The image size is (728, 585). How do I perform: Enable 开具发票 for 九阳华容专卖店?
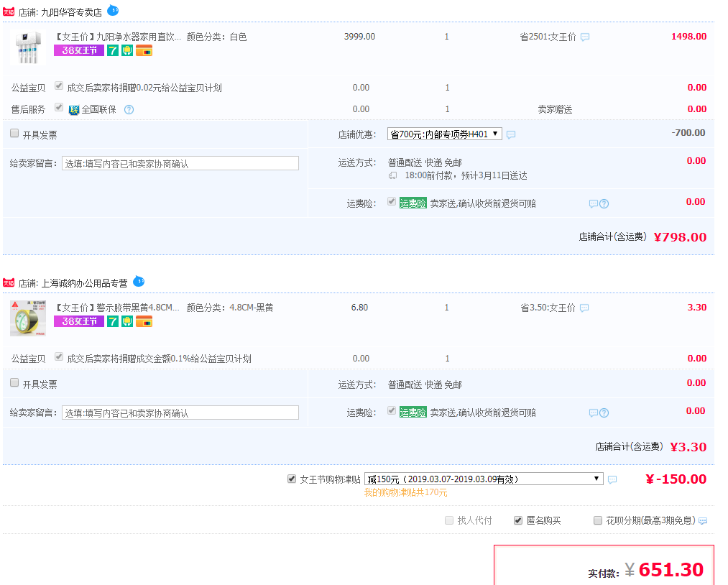(x=14, y=133)
